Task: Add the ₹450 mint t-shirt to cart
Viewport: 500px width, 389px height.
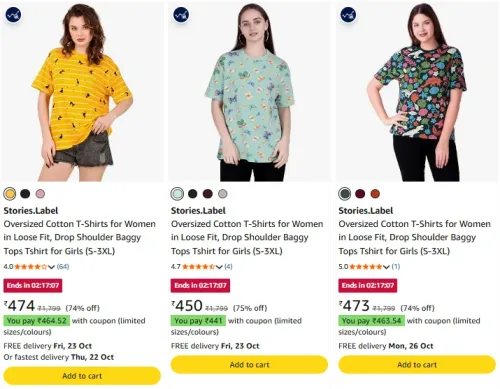Action: (249, 365)
